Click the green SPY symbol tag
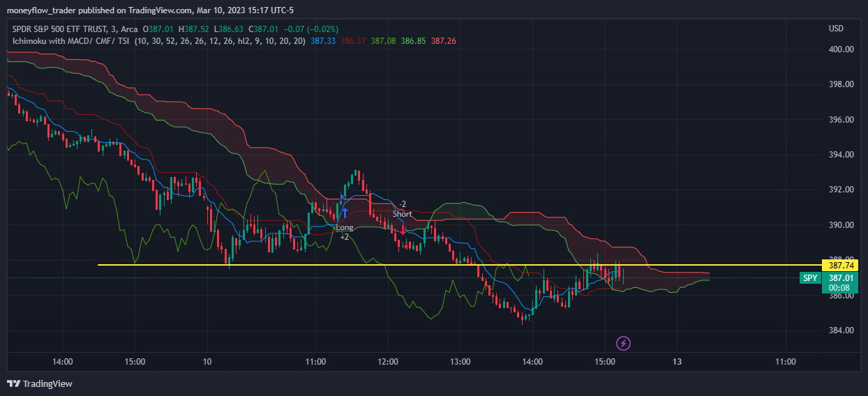This screenshot has width=868, height=396. pyautogui.click(x=810, y=278)
